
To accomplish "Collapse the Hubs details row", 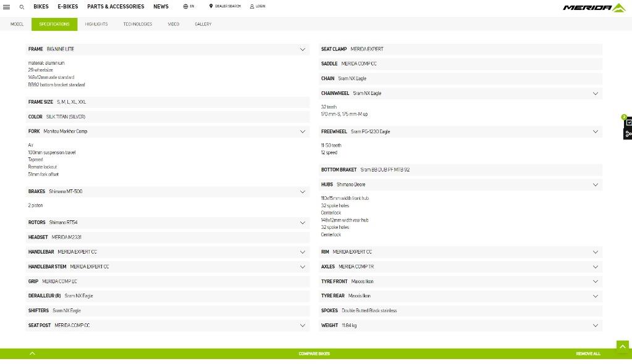I will (x=461, y=184).
